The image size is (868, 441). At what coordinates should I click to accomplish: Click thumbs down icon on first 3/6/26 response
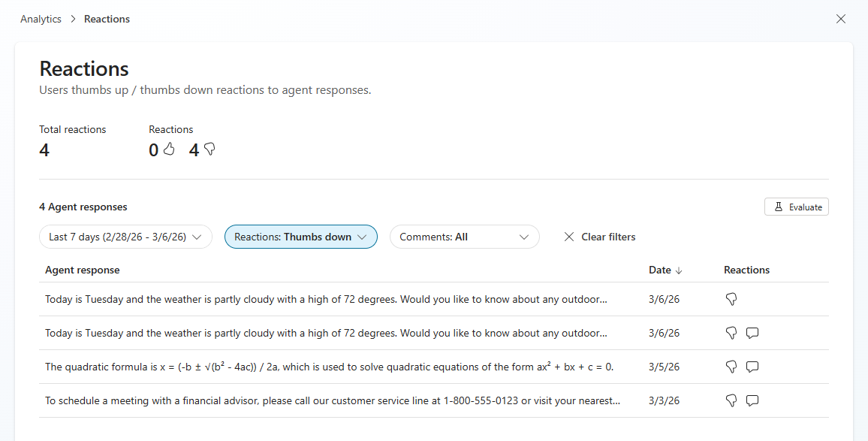(x=731, y=299)
